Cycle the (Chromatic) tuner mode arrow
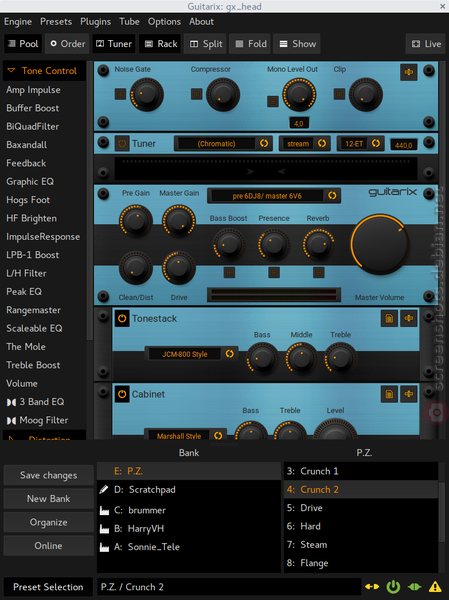The image size is (449, 600). click(x=264, y=143)
